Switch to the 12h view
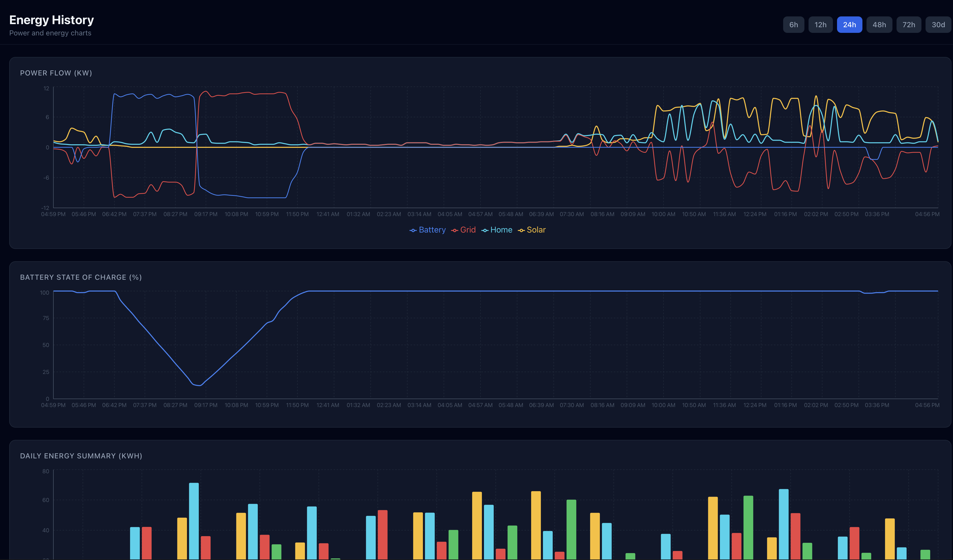The height and width of the screenshot is (560, 953). (x=821, y=25)
